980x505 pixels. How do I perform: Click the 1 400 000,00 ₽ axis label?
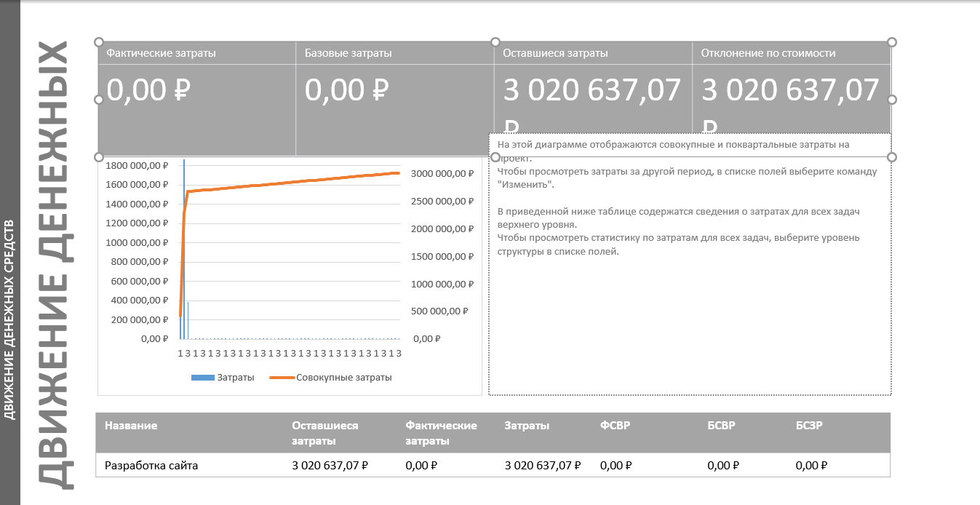[x=138, y=204]
